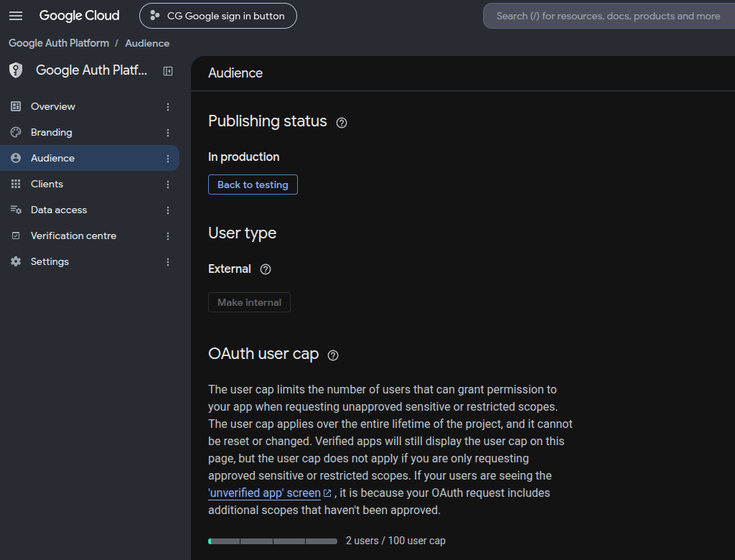735x560 pixels.
Task: Open more options for Settings
Action: tap(168, 262)
